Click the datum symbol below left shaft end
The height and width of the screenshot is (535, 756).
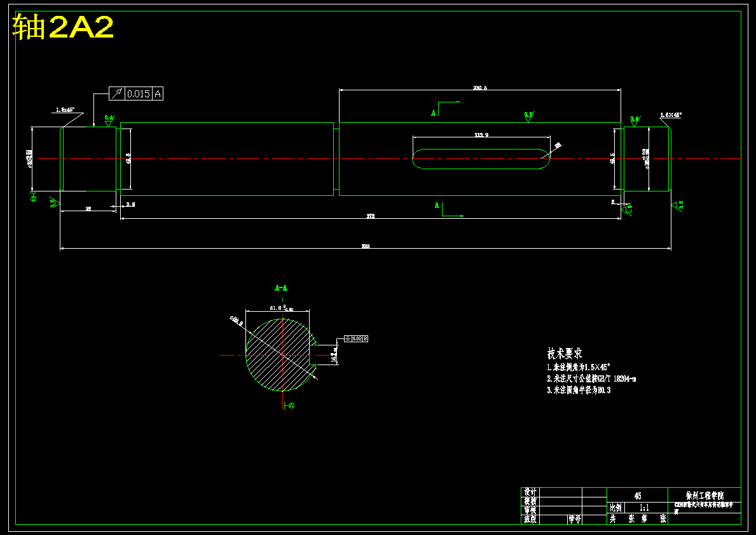tap(33, 197)
